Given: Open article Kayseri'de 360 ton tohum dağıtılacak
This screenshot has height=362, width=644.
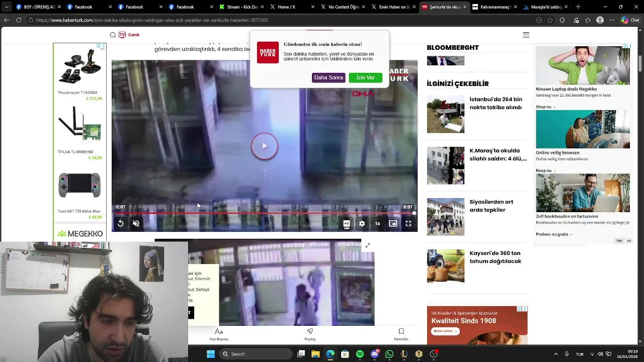Looking at the screenshot, I should point(495,257).
